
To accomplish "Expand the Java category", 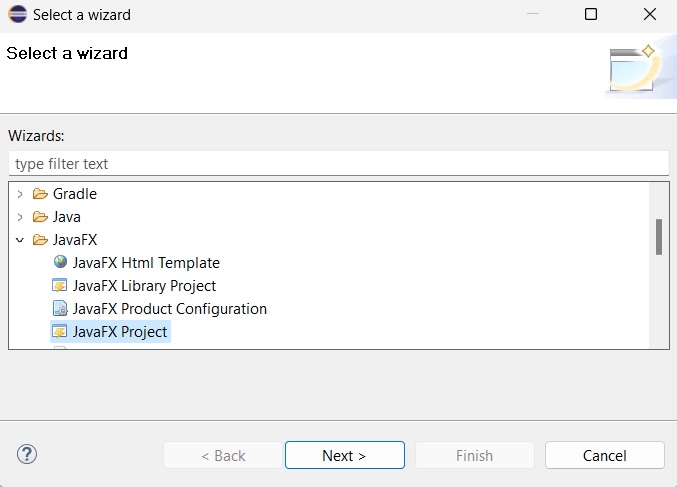I will 20,217.
